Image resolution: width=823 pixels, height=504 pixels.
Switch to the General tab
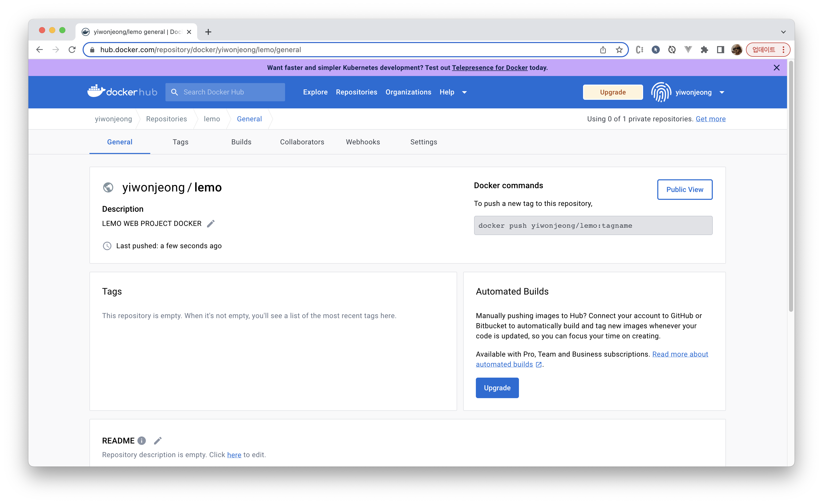click(x=120, y=142)
